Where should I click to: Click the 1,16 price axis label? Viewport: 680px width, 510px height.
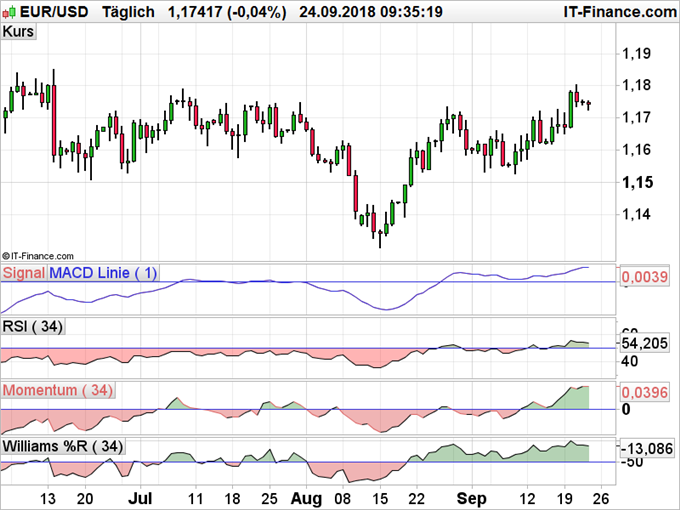tap(637, 150)
